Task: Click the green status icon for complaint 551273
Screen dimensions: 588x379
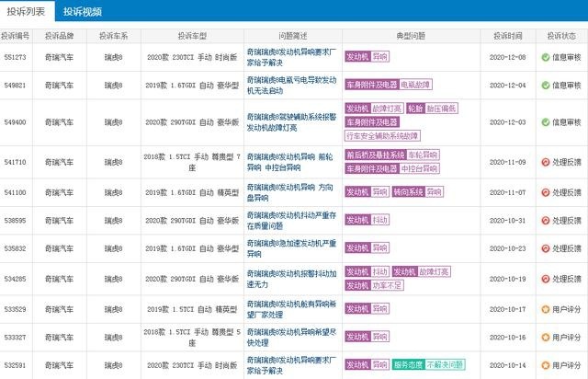Action: 546,57
